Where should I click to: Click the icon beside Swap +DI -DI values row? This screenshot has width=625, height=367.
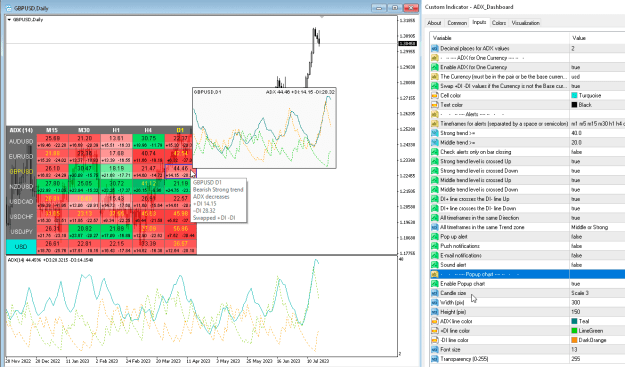435,86
